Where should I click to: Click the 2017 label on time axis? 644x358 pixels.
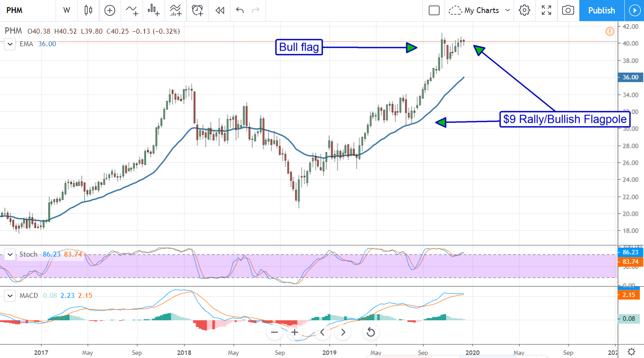pos(41,352)
